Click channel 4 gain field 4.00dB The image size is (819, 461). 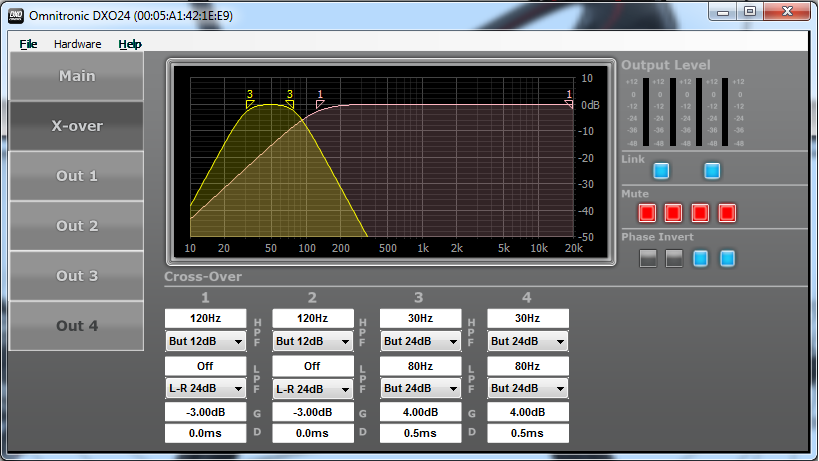tap(528, 412)
